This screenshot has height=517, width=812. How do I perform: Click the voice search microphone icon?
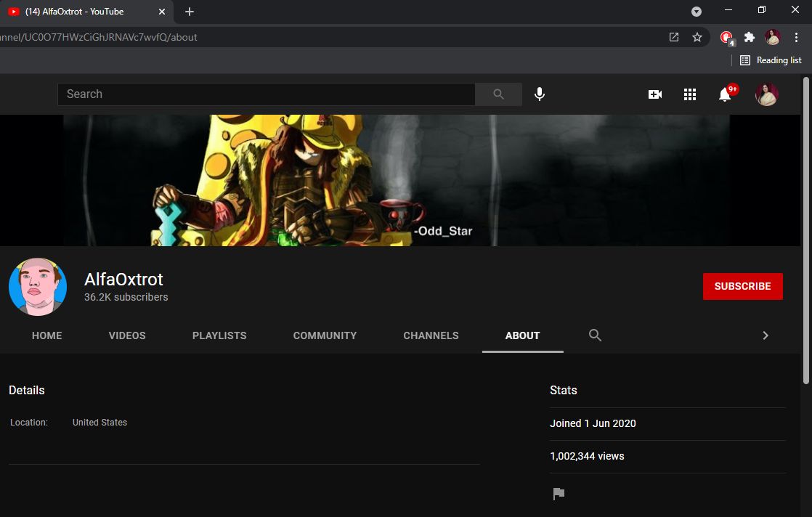pyautogui.click(x=540, y=94)
